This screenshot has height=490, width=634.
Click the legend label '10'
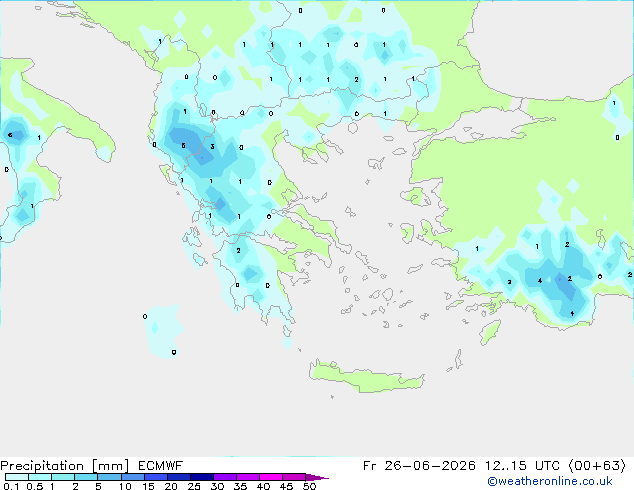tap(125, 486)
